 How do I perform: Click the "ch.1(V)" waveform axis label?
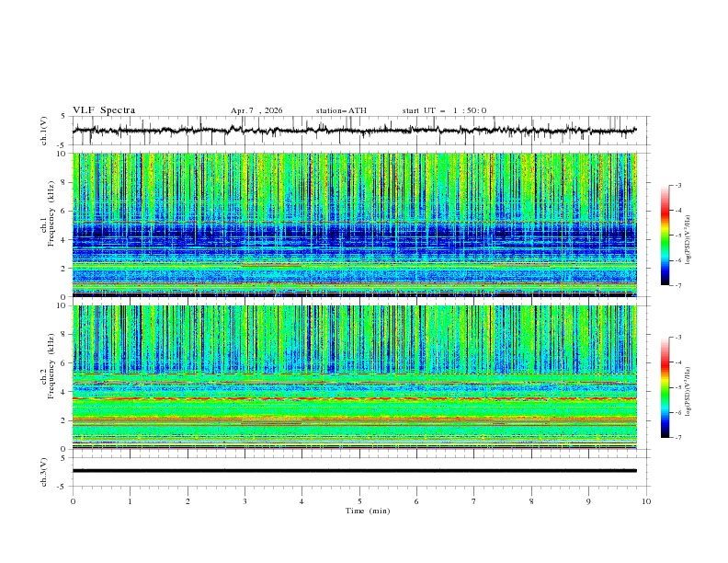point(44,131)
